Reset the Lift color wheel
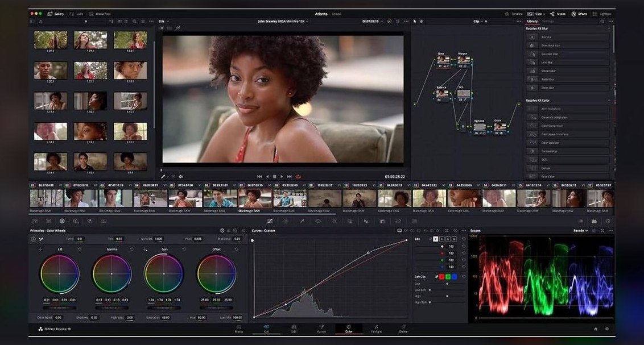Image resolution: width=644 pixels, height=345 pixels. (x=79, y=249)
